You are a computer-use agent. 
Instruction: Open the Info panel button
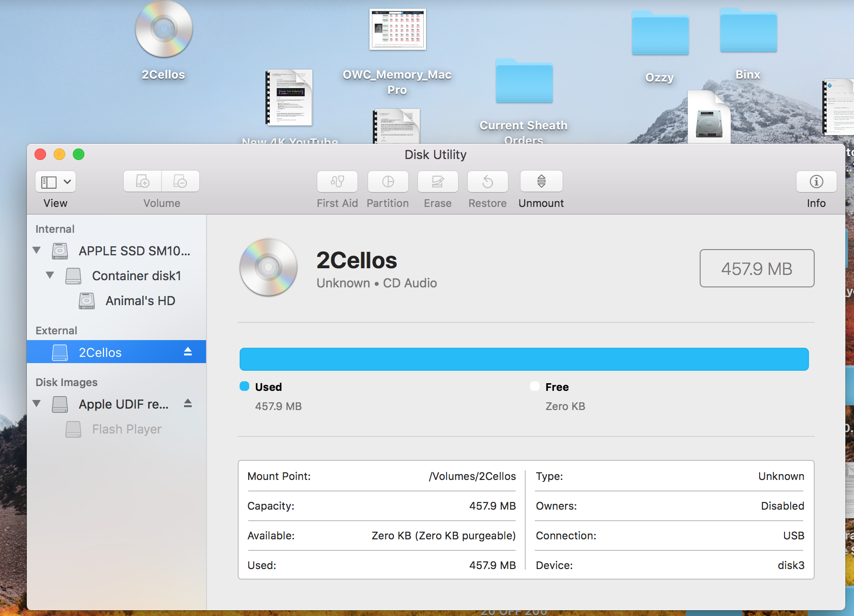816,182
